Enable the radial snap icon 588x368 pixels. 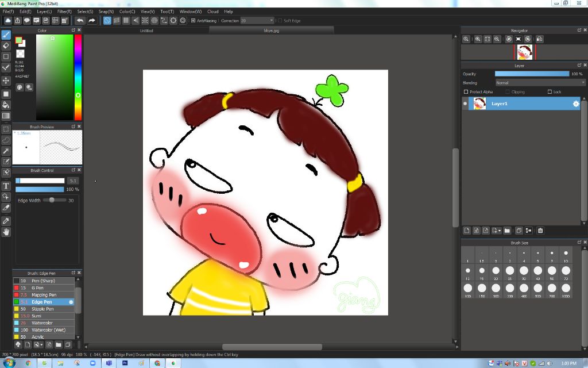point(145,21)
